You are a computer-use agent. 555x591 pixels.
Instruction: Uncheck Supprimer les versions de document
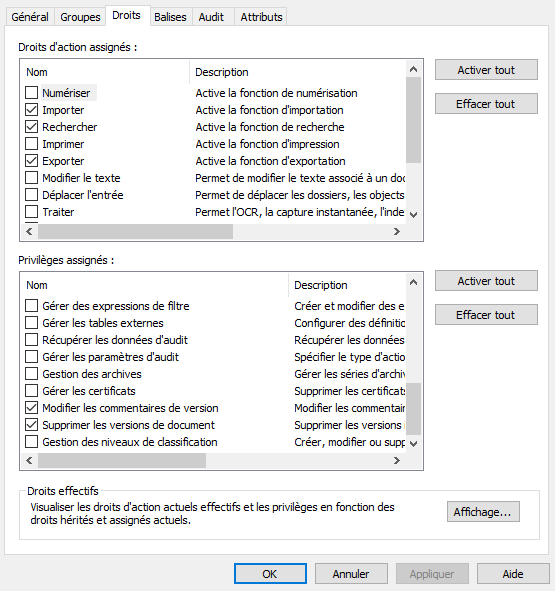coord(31,425)
